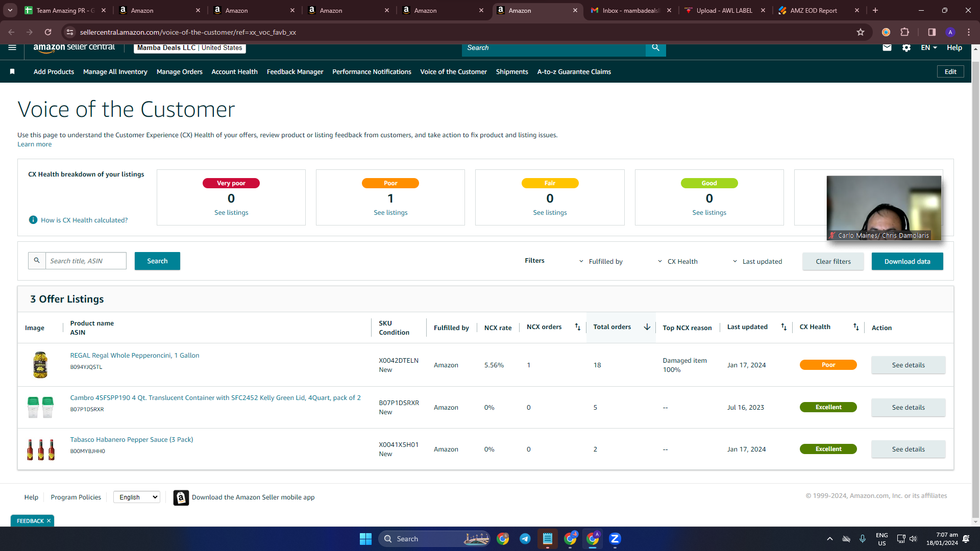
Task: Open the Shipments nav item
Action: 512,72
